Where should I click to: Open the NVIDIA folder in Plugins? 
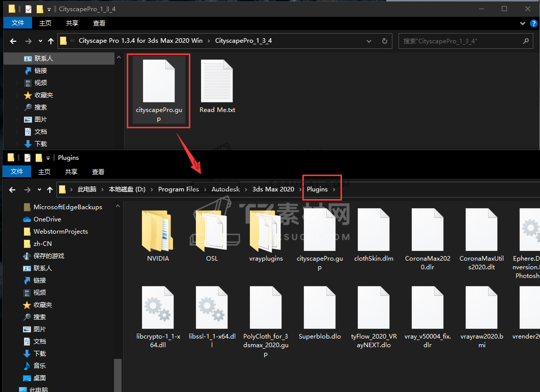point(158,236)
